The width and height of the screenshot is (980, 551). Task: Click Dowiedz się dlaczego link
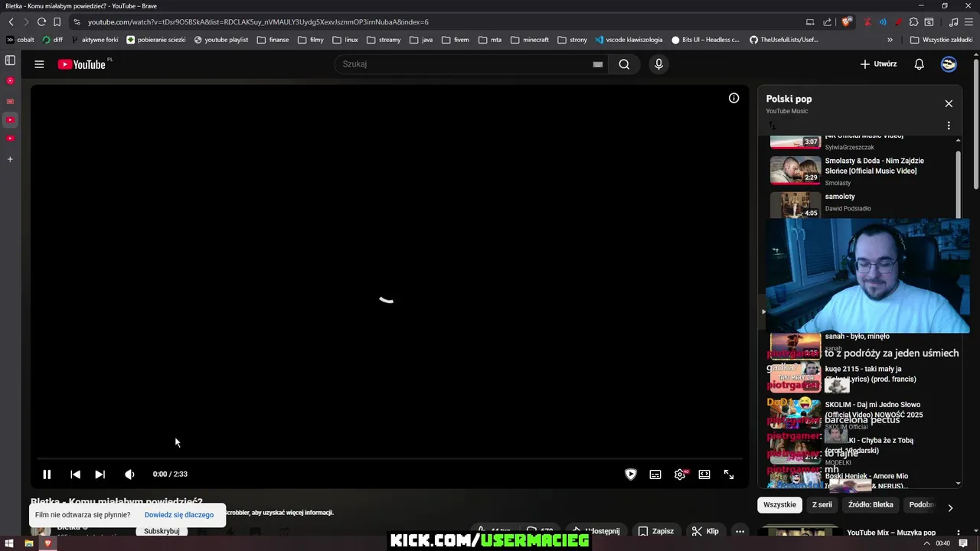pyautogui.click(x=179, y=515)
